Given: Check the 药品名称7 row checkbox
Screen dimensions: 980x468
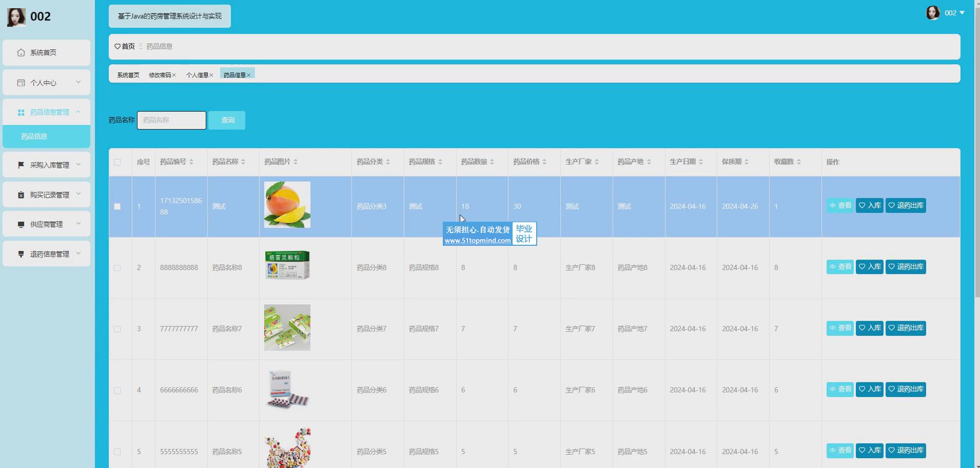Looking at the screenshot, I should (x=117, y=329).
